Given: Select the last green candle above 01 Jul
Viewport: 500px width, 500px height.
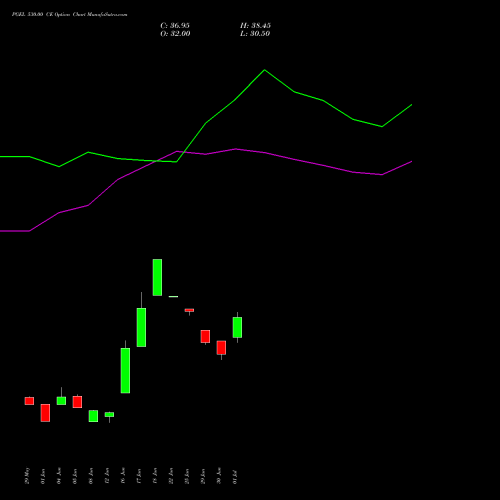Looking at the screenshot, I should coord(237,327).
